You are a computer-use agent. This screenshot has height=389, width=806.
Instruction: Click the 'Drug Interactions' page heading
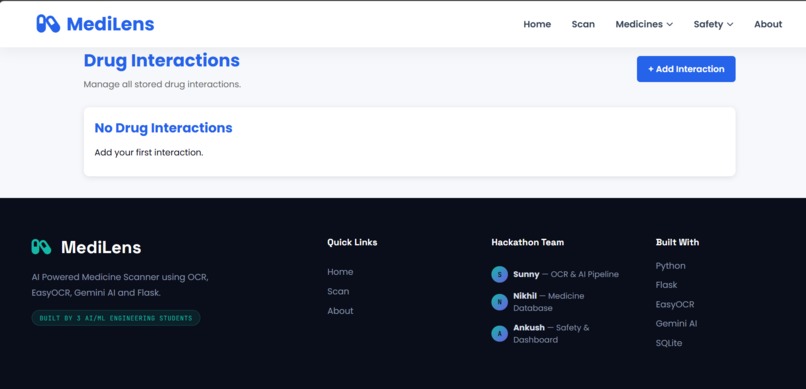point(161,61)
